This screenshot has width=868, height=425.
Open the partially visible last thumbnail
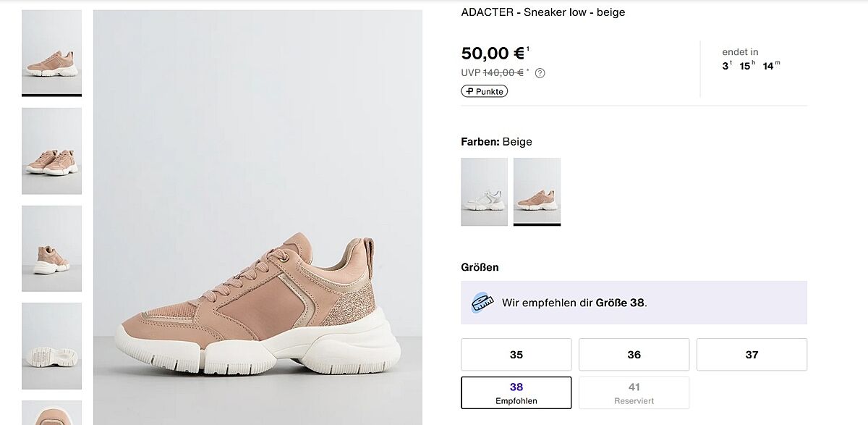(x=51, y=413)
